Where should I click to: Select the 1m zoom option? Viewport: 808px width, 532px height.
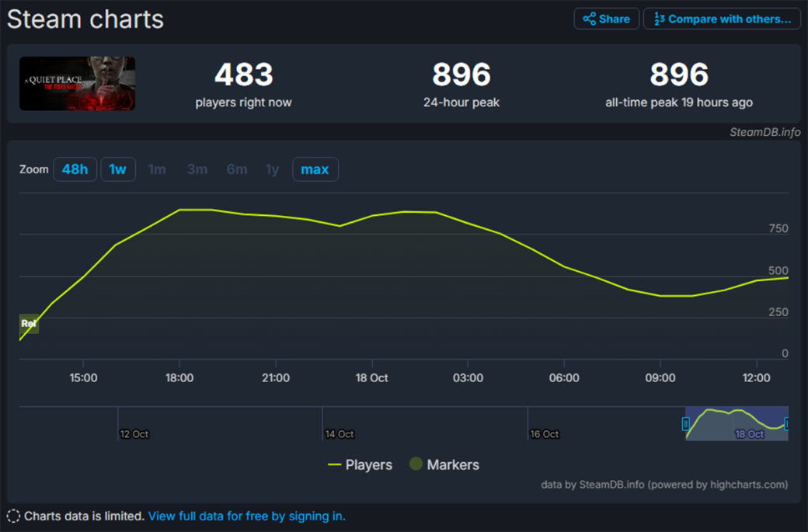pyautogui.click(x=157, y=169)
